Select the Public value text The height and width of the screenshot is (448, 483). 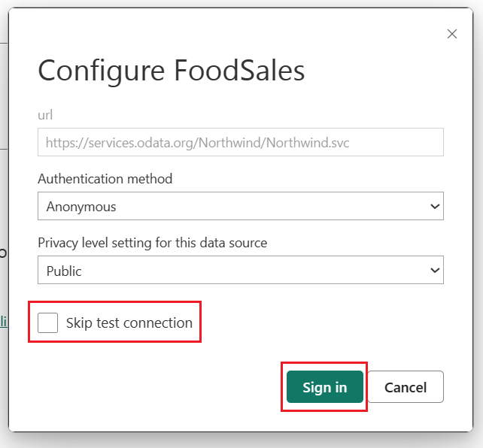[64, 271]
